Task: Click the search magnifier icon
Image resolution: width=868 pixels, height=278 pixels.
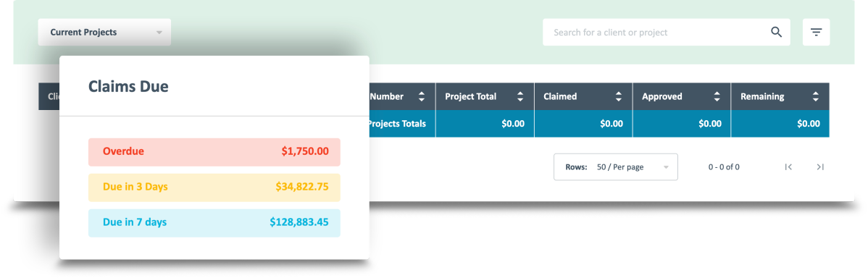Action: pyautogui.click(x=776, y=32)
